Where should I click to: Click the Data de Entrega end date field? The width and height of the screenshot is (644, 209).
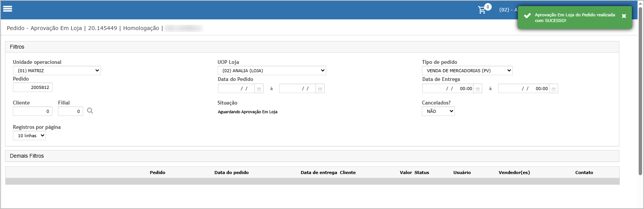(524, 89)
